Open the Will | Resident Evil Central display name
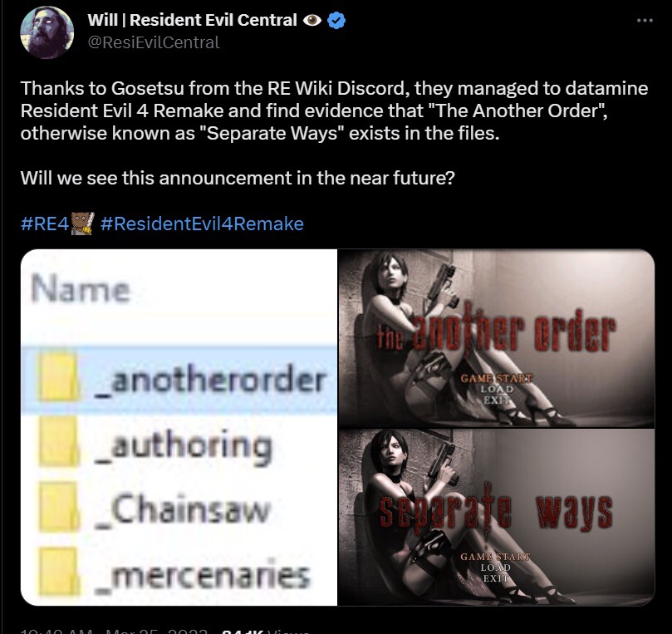This screenshot has width=672, height=634. point(192,20)
